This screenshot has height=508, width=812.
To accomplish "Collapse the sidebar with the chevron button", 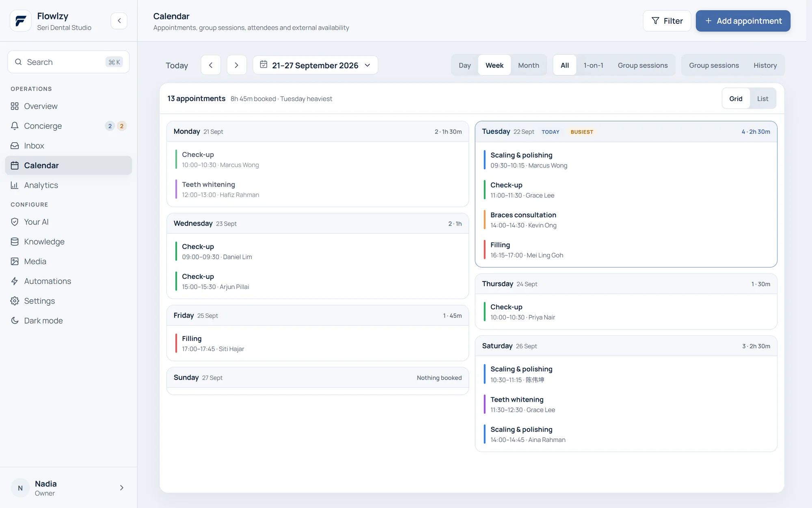I will 119,21.
